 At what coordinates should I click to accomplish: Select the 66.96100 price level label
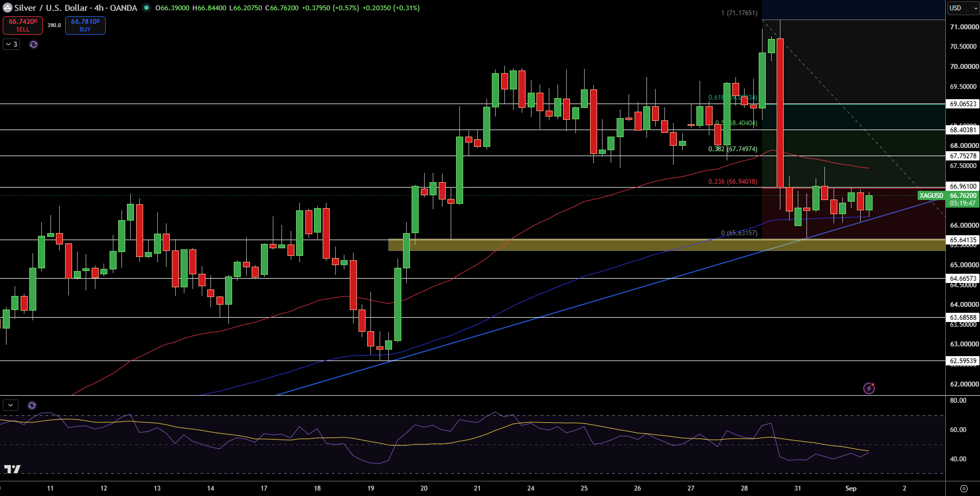tap(963, 186)
